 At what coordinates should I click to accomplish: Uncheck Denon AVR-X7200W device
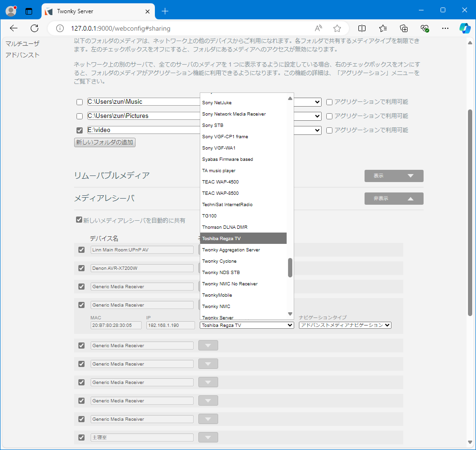click(81, 268)
